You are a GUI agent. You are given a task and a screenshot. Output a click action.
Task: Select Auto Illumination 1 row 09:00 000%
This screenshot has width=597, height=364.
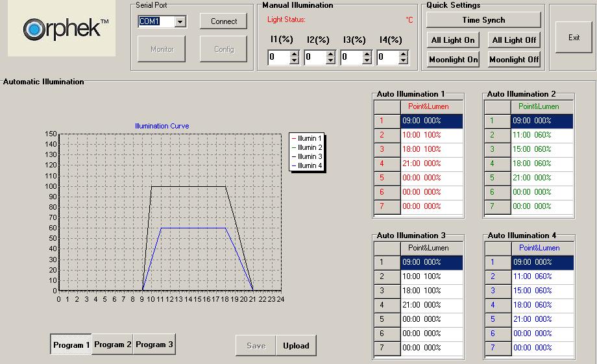tap(432, 121)
